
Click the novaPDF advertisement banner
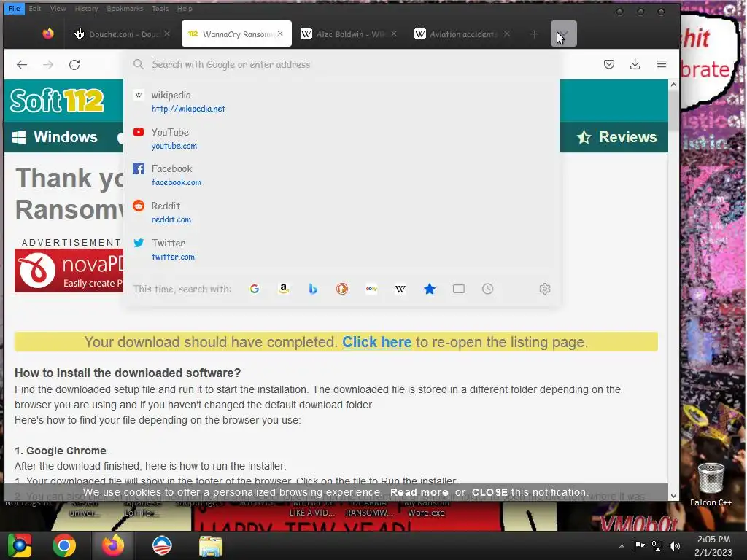pos(69,271)
